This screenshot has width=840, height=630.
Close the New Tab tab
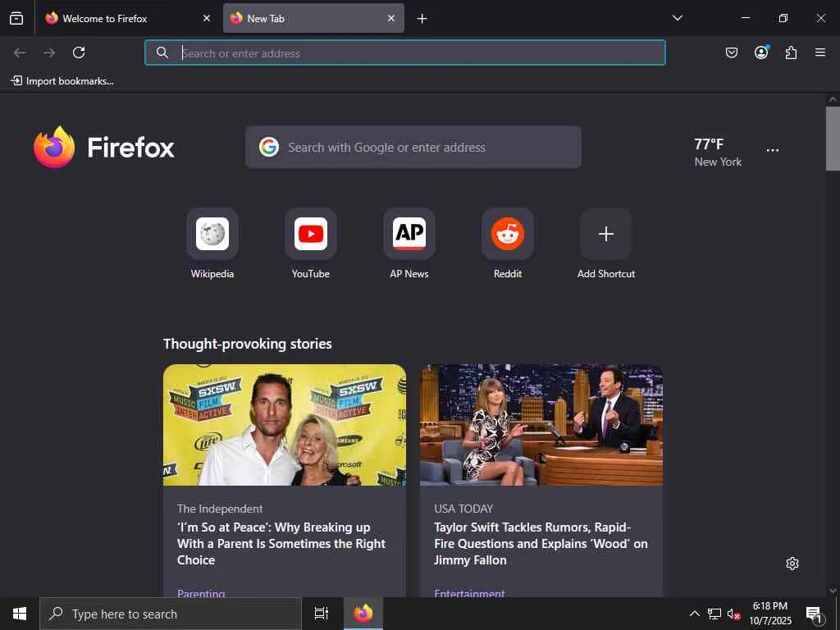391,18
